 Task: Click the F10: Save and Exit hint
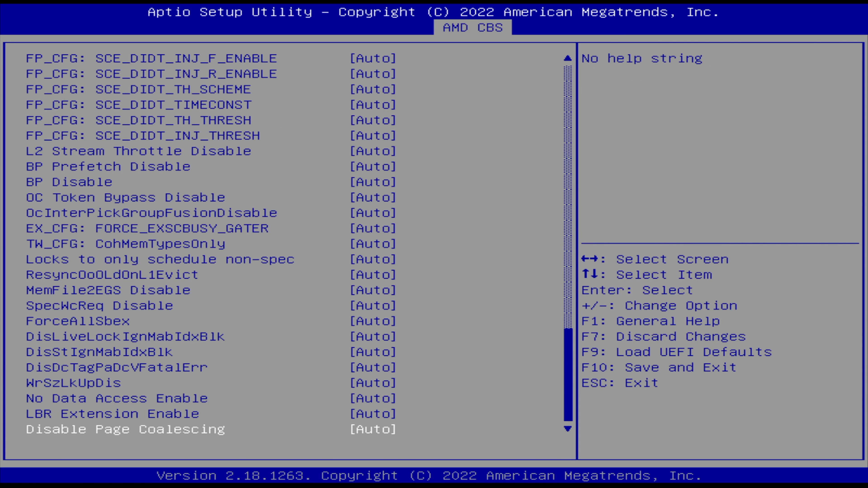[x=659, y=367]
